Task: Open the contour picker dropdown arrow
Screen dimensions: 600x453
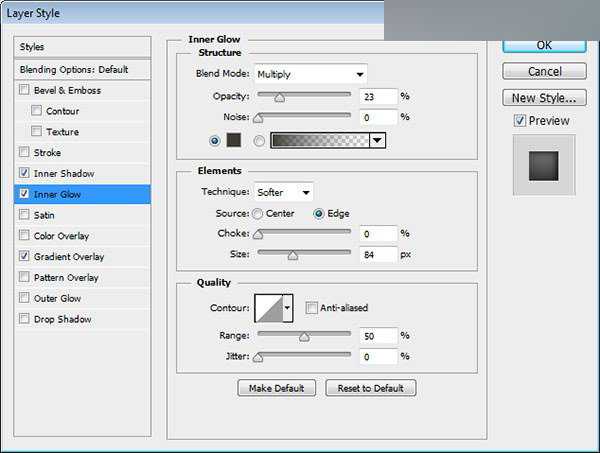Action: tap(288, 308)
